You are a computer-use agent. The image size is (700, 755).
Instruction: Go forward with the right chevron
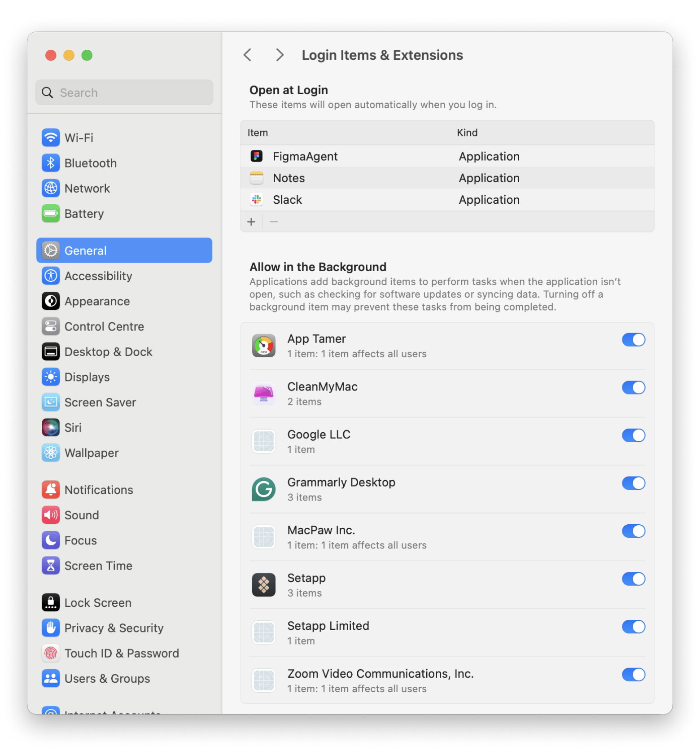[x=280, y=55]
